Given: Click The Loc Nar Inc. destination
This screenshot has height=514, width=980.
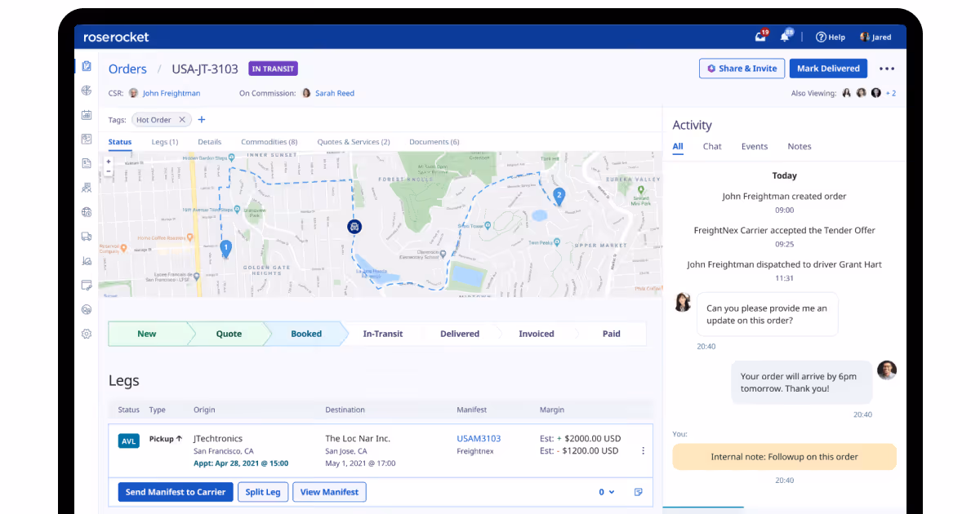Looking at the screenshot, I should pos(358,439).
